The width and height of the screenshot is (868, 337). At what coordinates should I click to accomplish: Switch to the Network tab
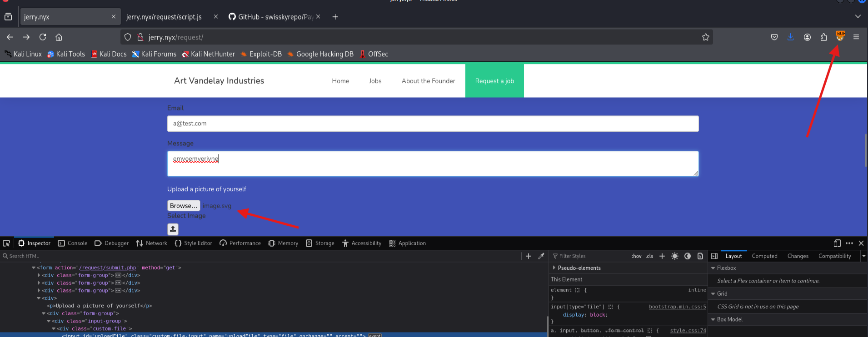(x=151, y=243)
